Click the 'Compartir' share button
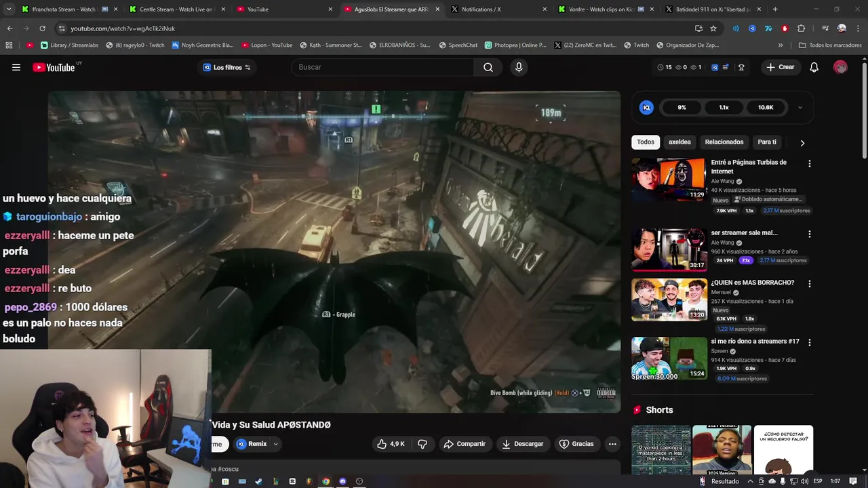 [465, 444]
